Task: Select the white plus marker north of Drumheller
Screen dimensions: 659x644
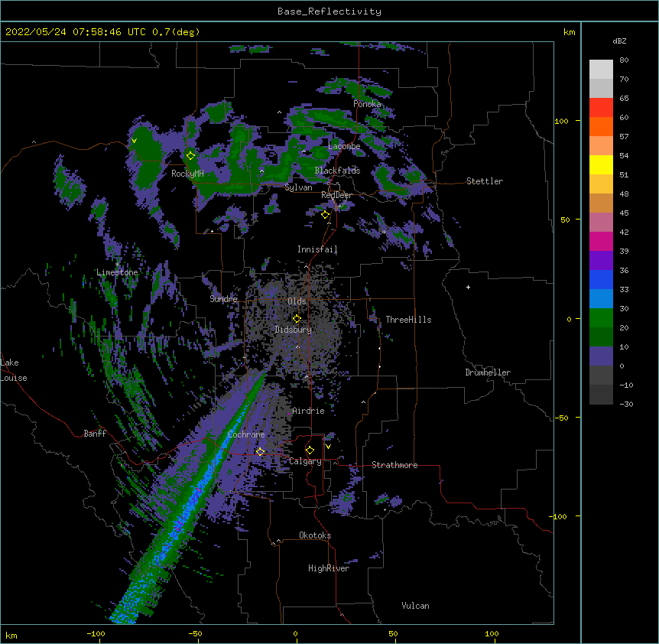Action: (468, 287)
